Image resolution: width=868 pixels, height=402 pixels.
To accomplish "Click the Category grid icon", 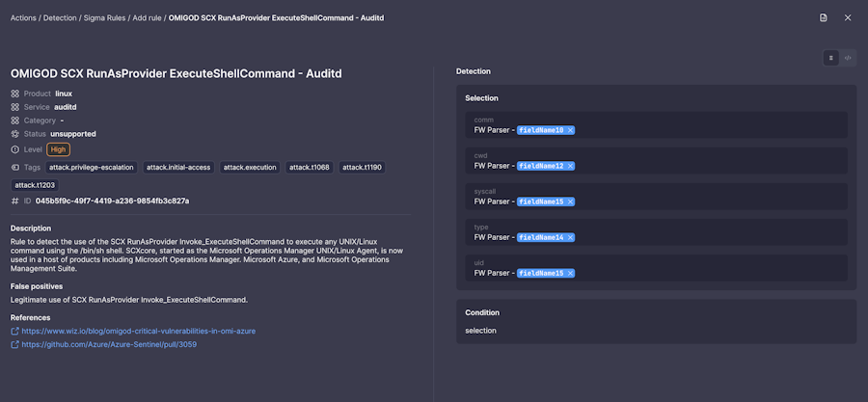I will tap(14, 121).
